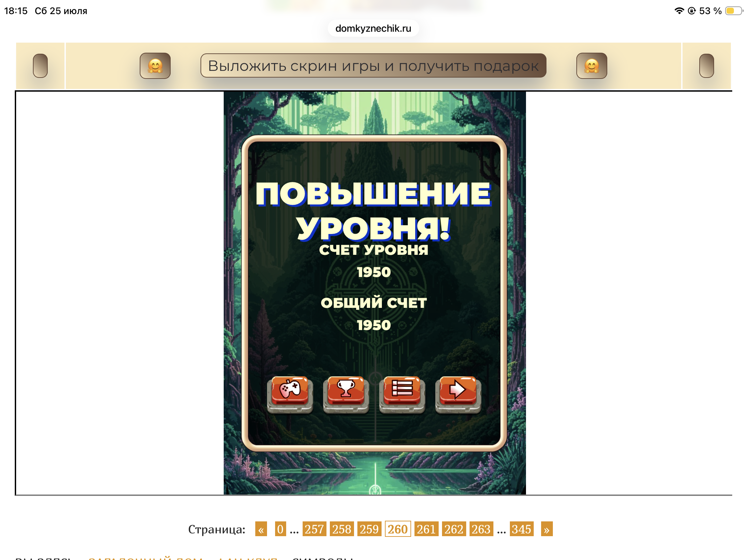The height and width of the screenshot is (560, 747).
Task: Switch to page 261
Action: (426, 529)
